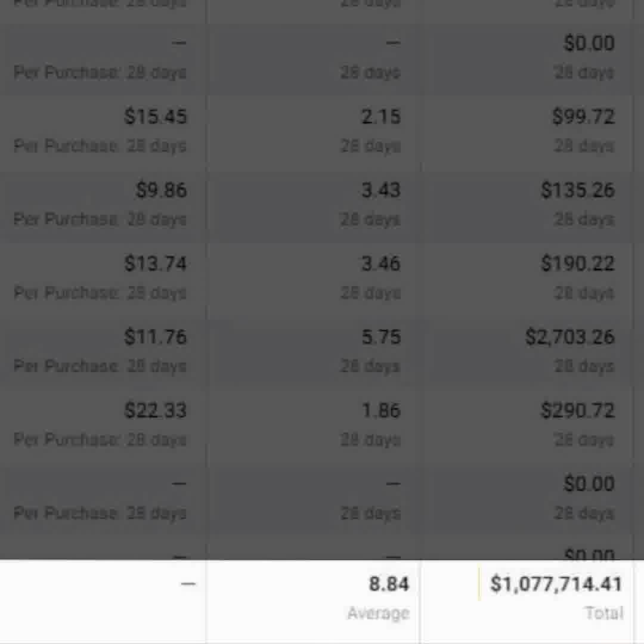Select the $2,703.26 amount cell

click(569, 336)
